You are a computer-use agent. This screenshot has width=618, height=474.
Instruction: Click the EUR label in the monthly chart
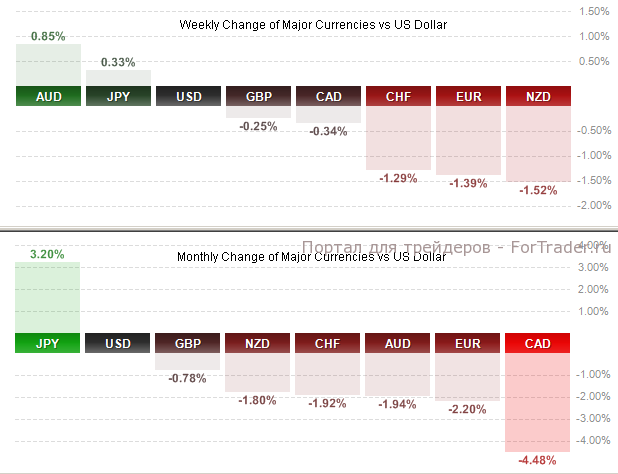(x=468, y=343)
